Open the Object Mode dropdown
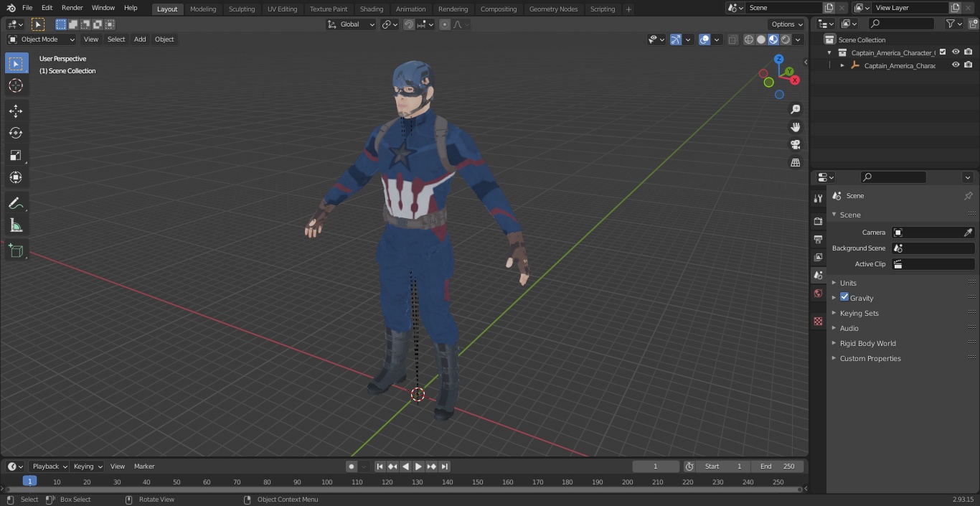 click(x=41, y=39)
